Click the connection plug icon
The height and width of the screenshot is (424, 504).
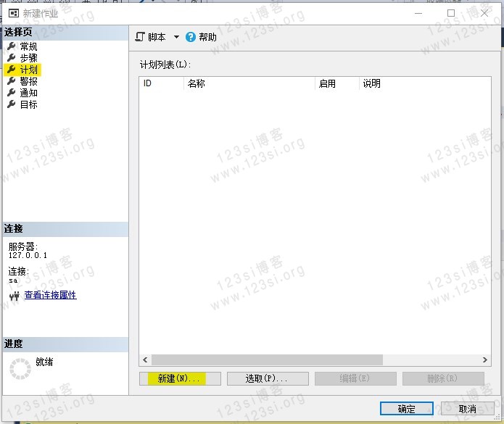click(x=15, y=296)
